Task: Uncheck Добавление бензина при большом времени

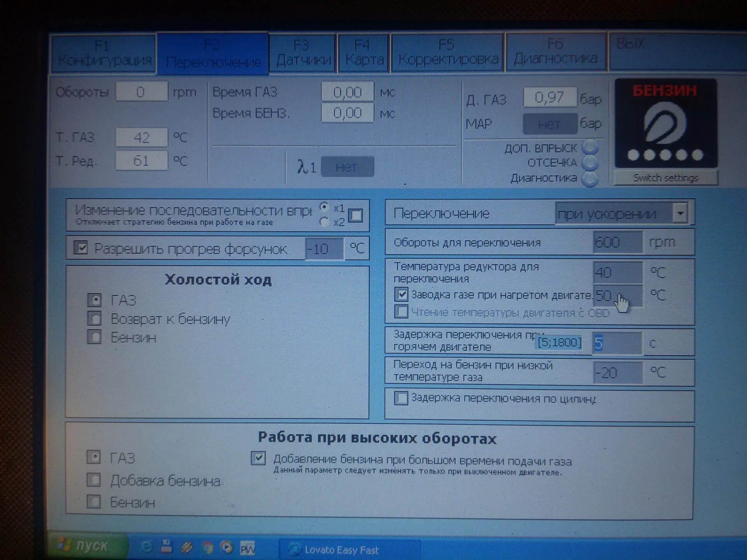Action: (258, 458)
